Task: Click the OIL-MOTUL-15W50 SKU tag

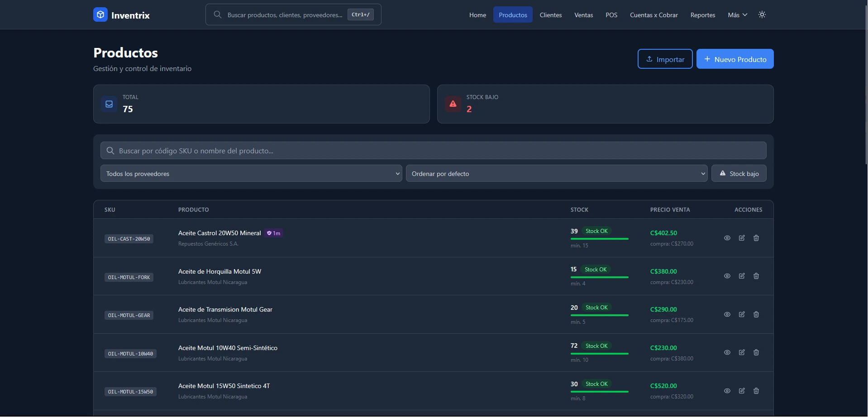Action: coord(130,392)
